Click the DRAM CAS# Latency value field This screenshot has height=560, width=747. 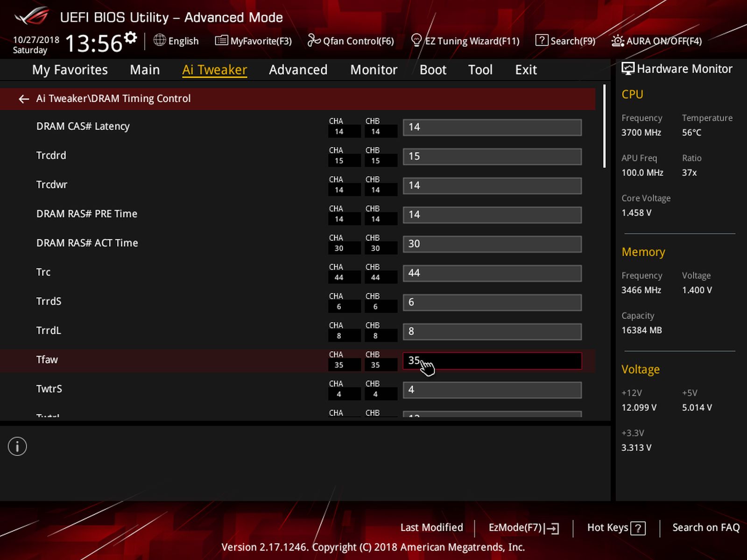493,127
